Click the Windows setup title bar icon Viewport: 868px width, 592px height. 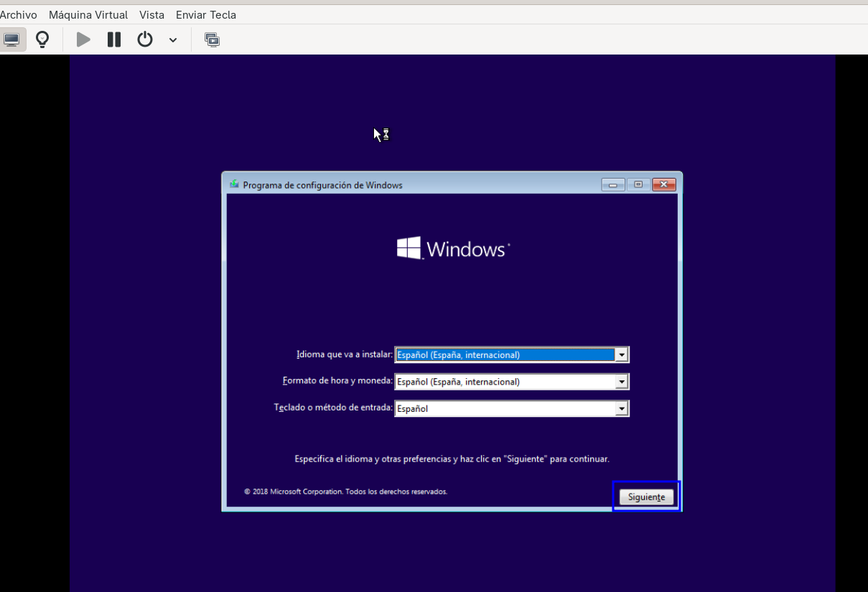[x=234, y=184]
